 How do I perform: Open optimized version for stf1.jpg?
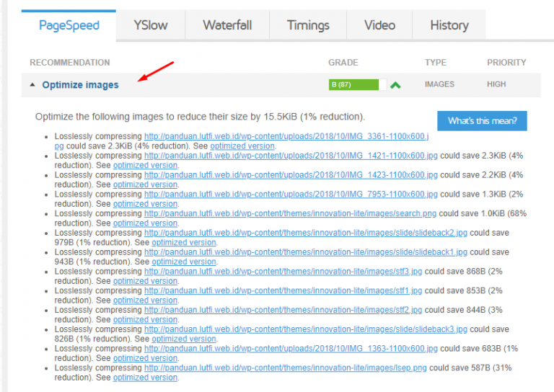pyautogui.click(x=145, y=300)
